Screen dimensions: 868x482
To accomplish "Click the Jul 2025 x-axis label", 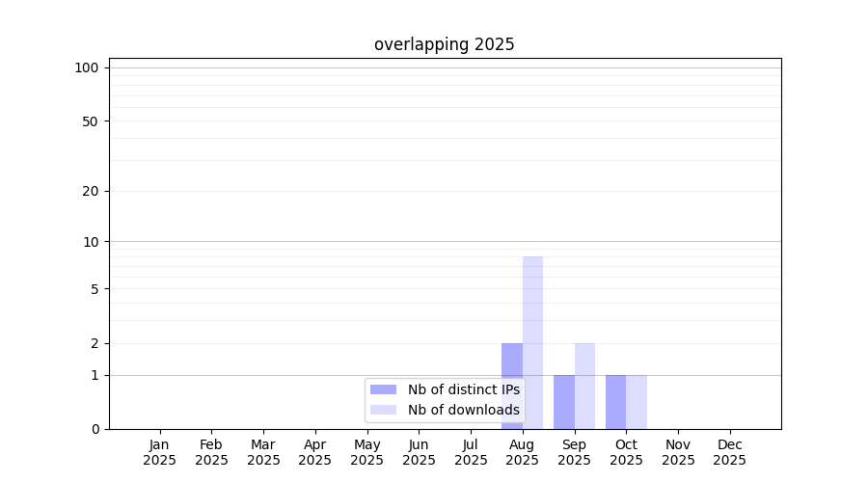I will click(471, 452).
